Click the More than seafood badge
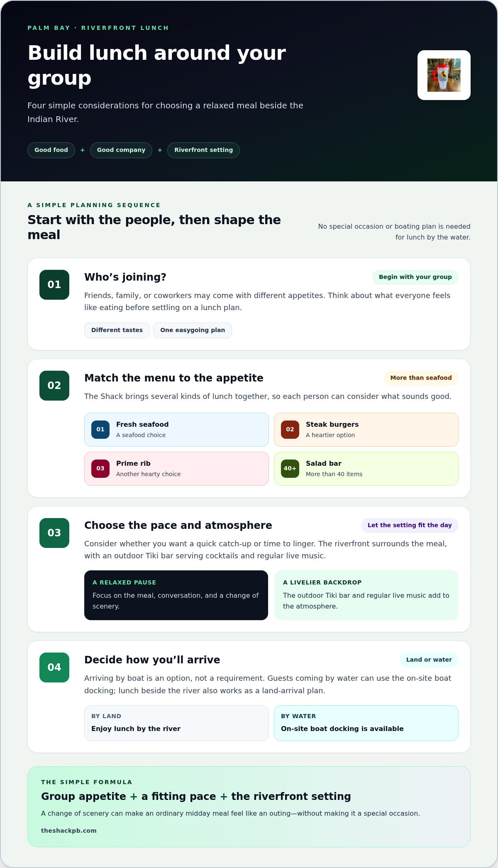The image size is (498, 868). (421, 378)
